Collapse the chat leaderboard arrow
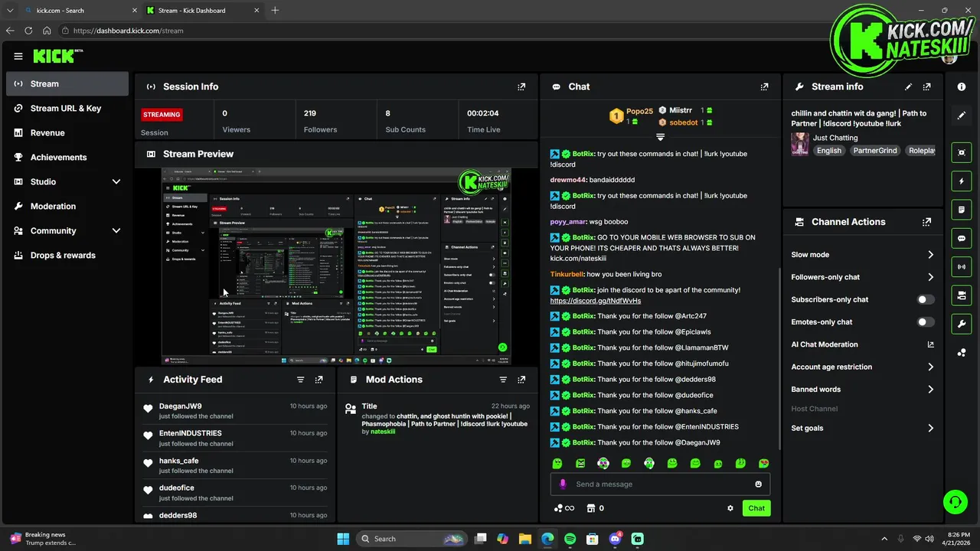 (660, 137)
